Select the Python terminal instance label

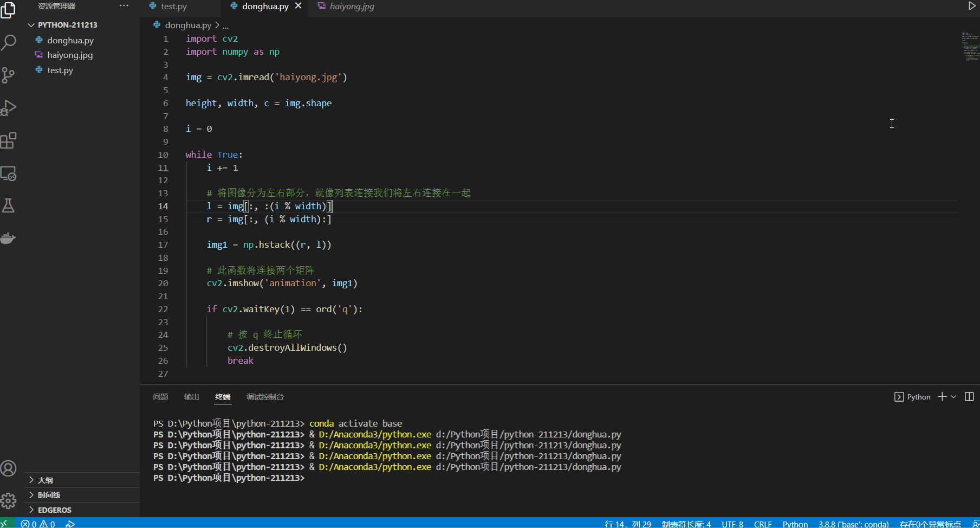(912, 397)
